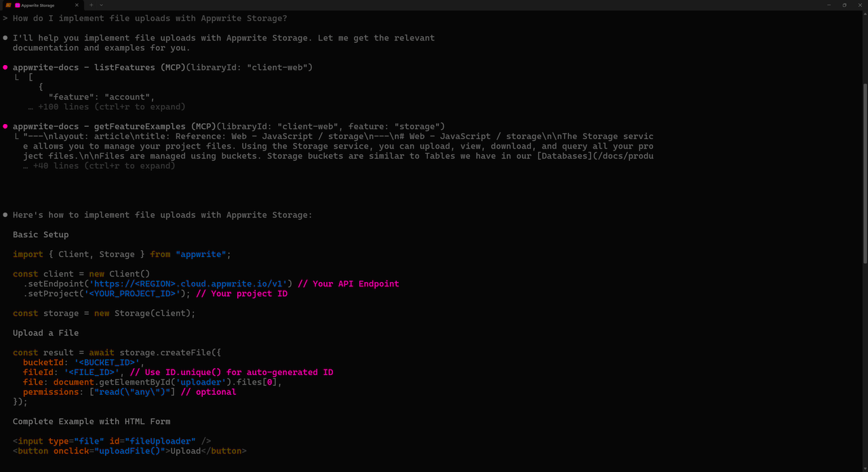Click the user question about file uploads
This screenshot has width=868, height=472.
pos(149,18)
